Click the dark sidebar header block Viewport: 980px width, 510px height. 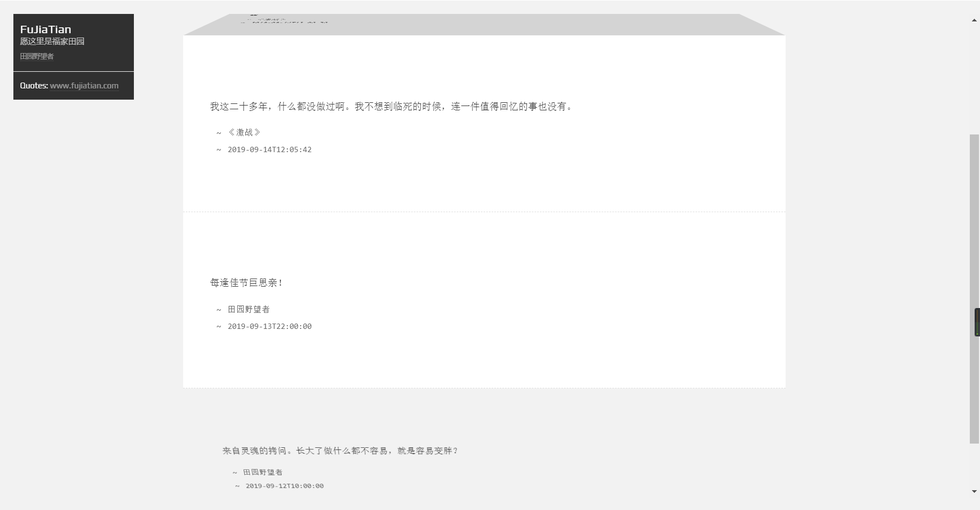[x=73, y=43]
